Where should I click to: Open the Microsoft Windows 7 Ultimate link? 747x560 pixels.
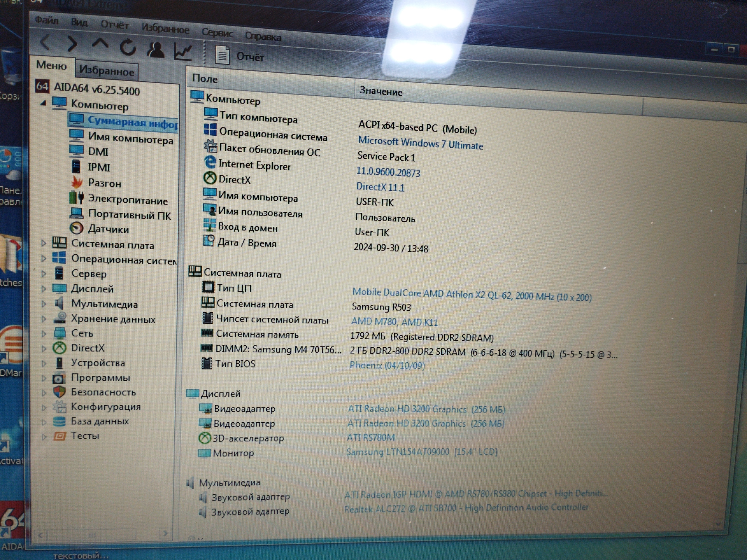[x=420, y=143]
